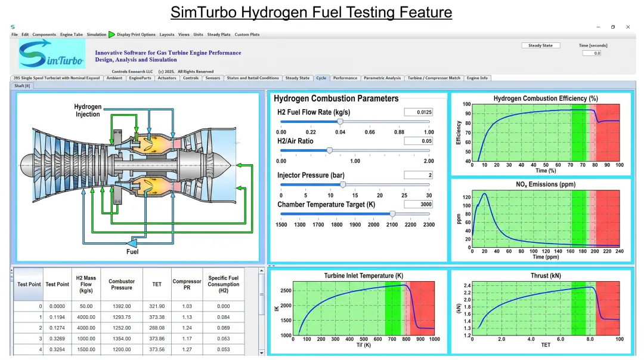Click the H2/Air Ratio slider handle
Image resolution: width=644 pixels, height=360 pixels.
pyautogui.click(x=329, y=150)
